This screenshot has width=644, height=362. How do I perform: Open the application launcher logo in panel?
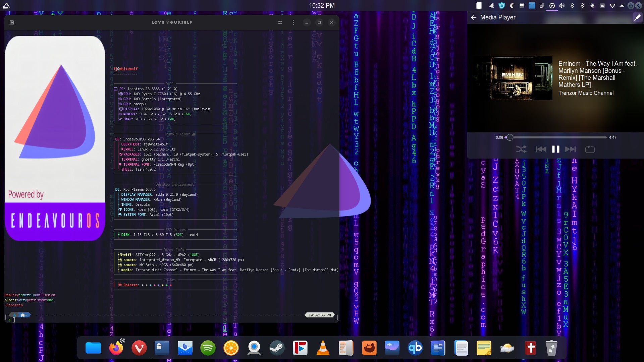[x=6, y=6]
